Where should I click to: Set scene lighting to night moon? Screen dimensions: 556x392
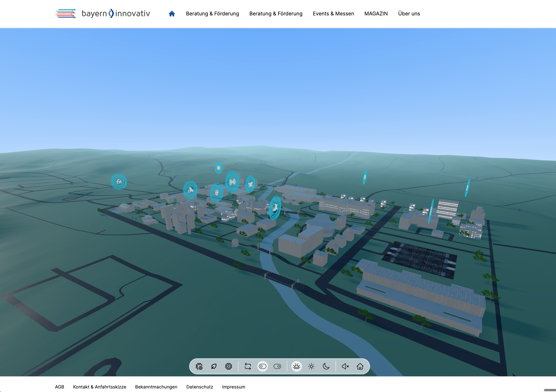(326, 366)
